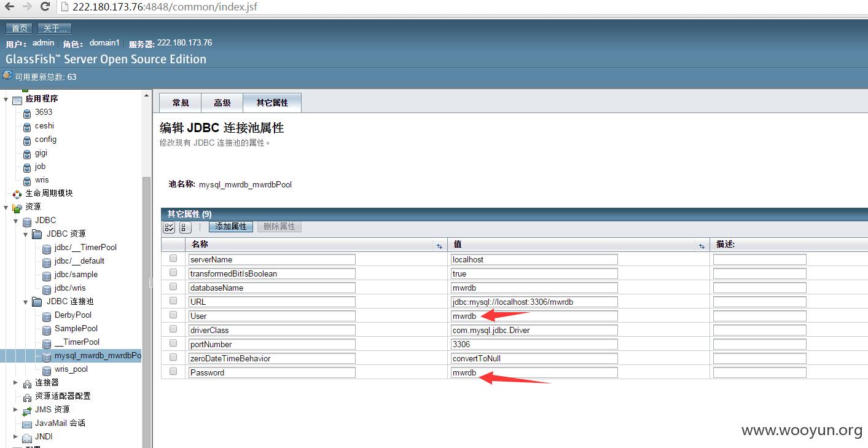Click the serverName description input field
This screenshot has width=868, height=448.
tap(760, 259)
